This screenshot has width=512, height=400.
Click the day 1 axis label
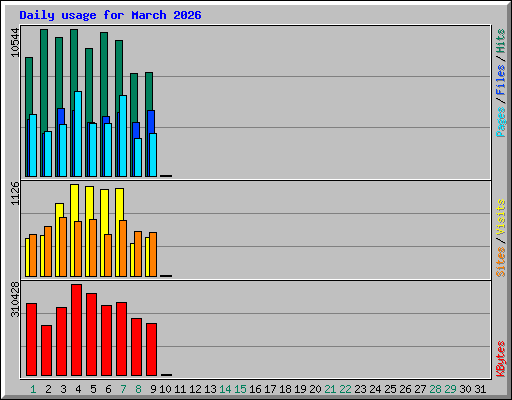33,389
